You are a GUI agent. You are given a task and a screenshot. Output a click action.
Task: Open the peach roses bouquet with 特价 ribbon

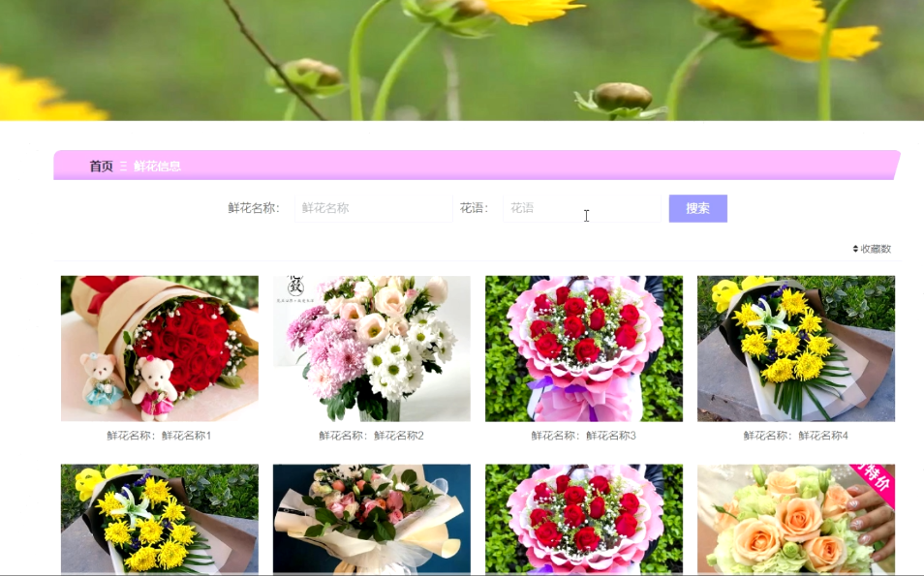pyautogui.click(x=796, y=519)
